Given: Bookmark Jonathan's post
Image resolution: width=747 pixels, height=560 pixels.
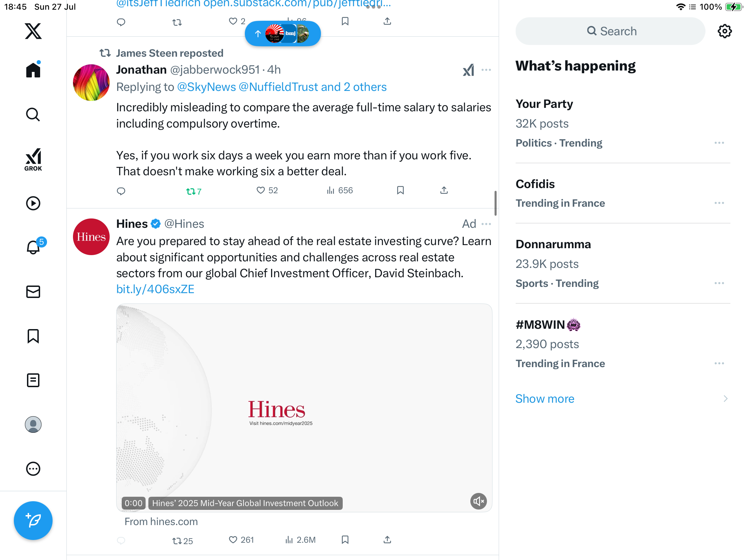Looking at the screenshot, I should coord(400,190).
